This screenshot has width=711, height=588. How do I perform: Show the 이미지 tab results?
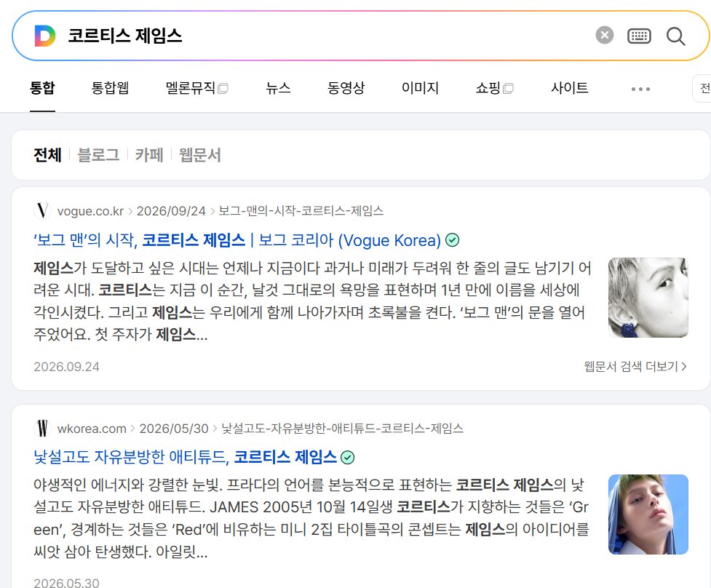point(420,87)
